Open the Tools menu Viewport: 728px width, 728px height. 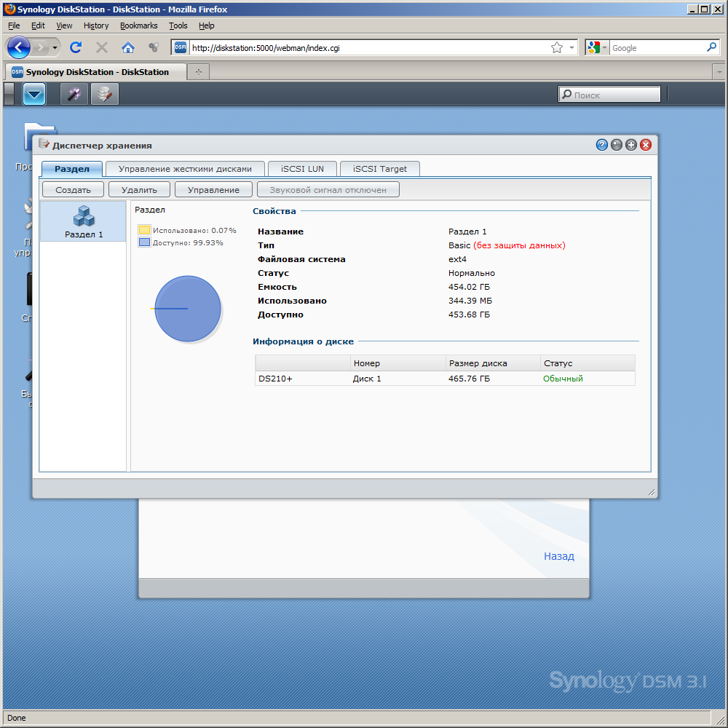point(178,25)
